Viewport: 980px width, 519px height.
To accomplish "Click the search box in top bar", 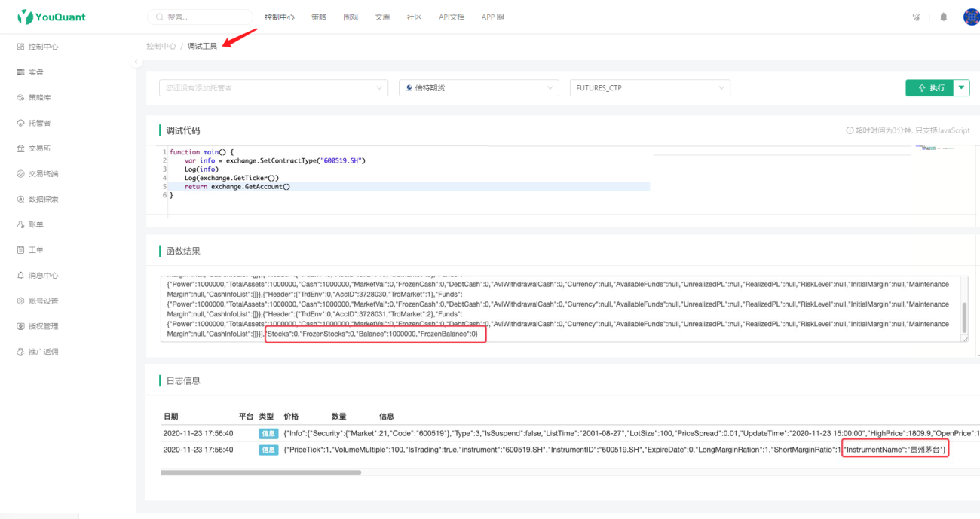I will 201,17.
